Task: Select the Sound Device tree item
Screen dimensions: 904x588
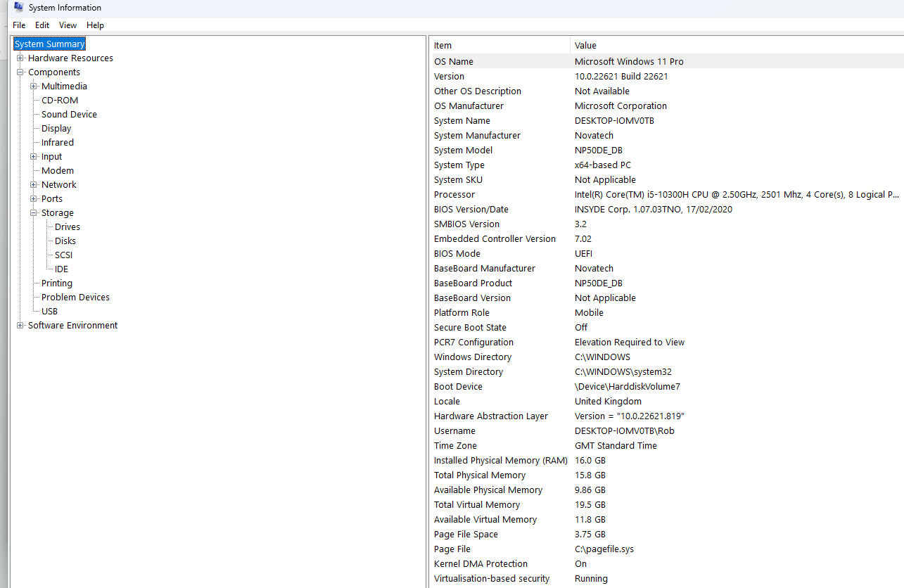Action: [69, 115]
